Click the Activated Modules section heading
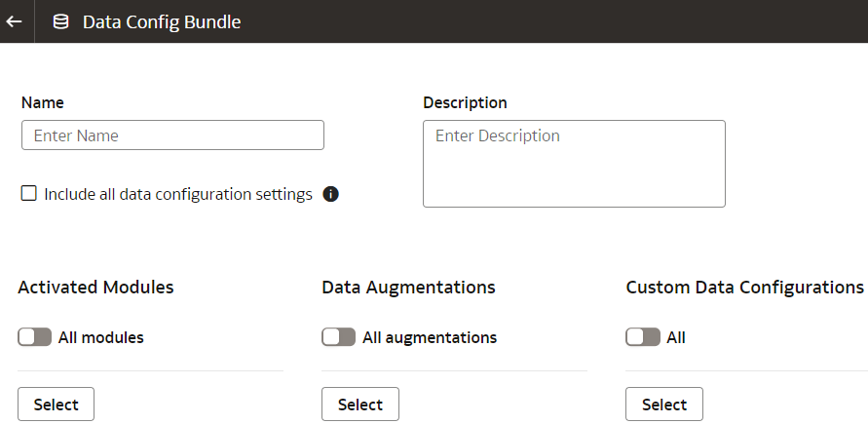 click(95, 288)
